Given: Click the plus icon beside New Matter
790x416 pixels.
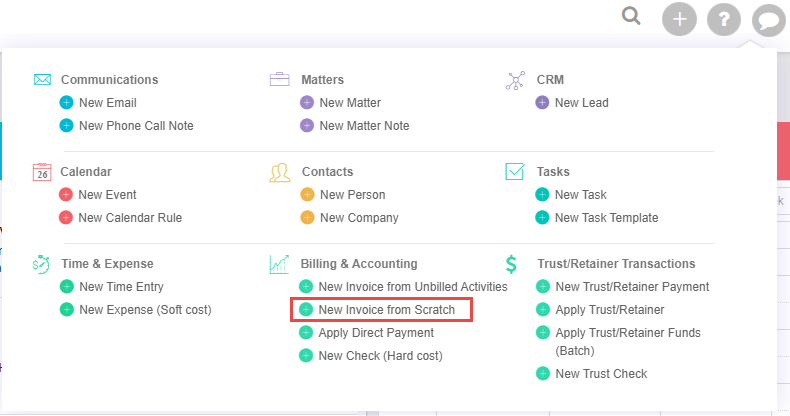Looking at the screenshot, I should (x=307, y=103).
